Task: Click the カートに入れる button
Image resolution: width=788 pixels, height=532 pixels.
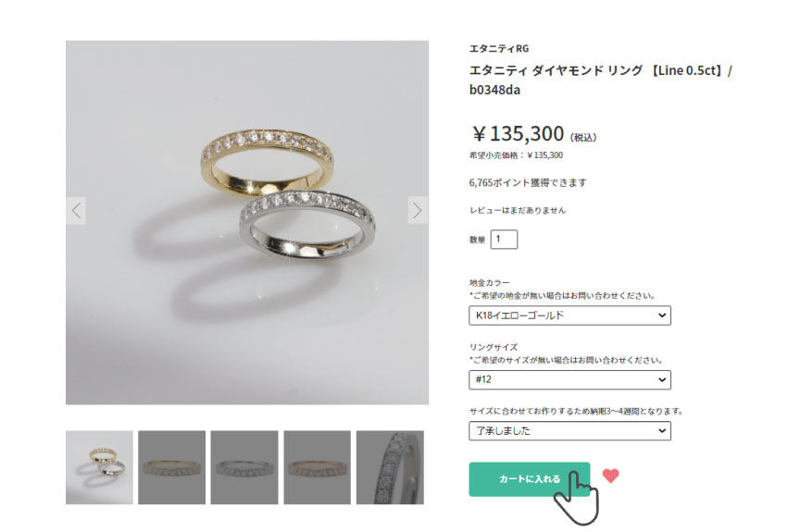Action: click(x=529, y=479)
